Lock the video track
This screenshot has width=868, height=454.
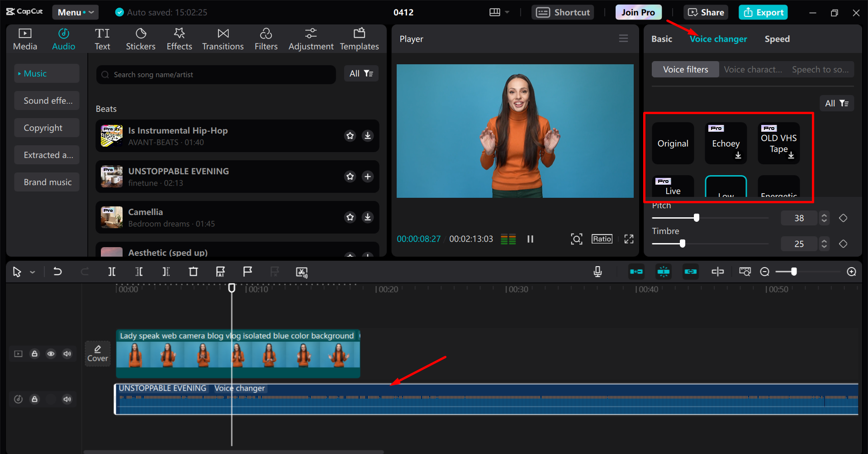(x=34, y=354)
